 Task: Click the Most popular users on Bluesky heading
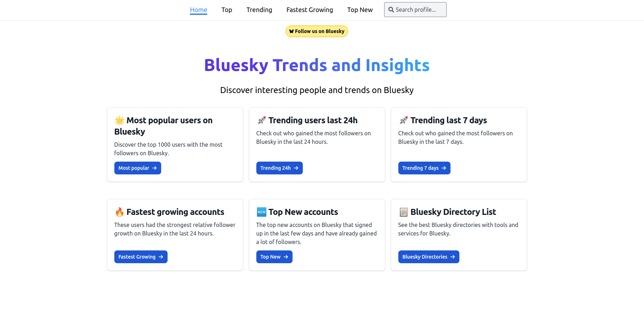tap(163, 126)
